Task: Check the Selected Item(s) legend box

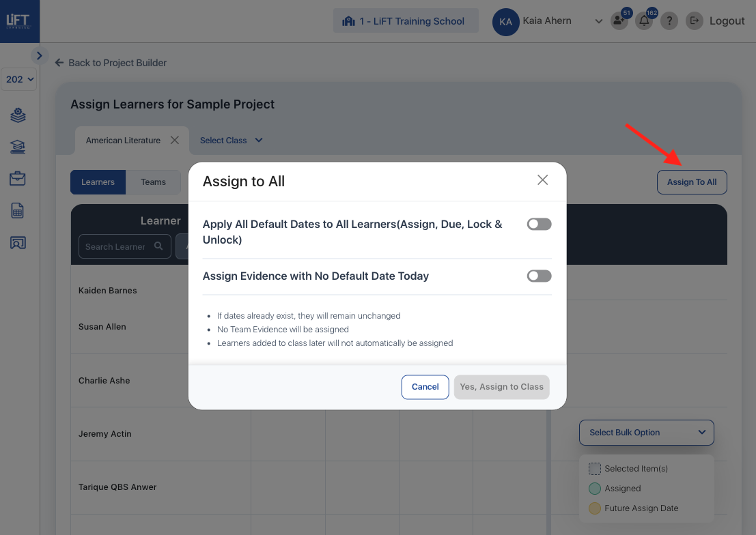Action: click(594, 469)
